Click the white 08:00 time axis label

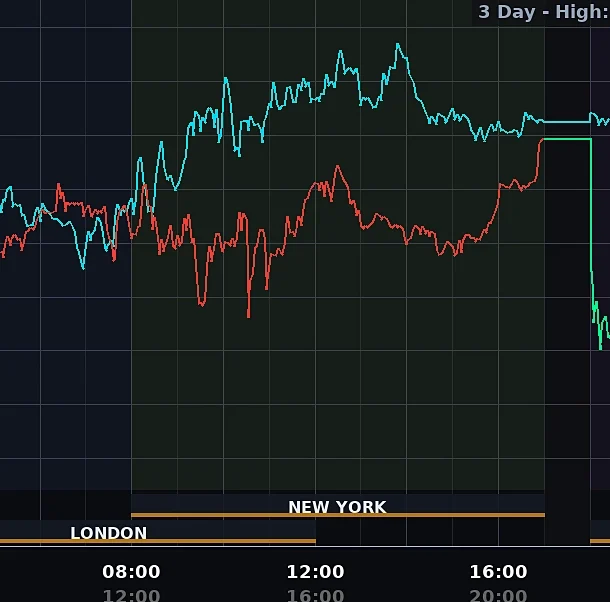point(131,572)
